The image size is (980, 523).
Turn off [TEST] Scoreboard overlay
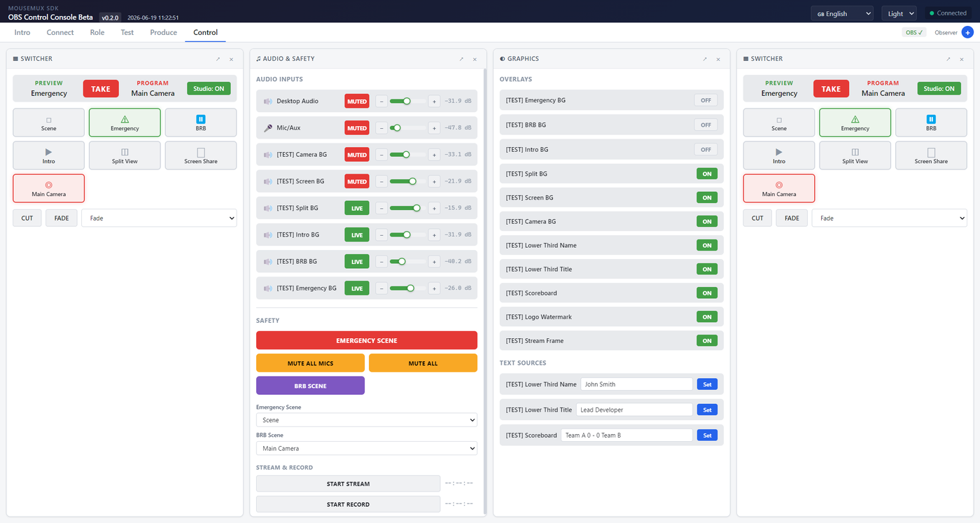pos(707,293)
